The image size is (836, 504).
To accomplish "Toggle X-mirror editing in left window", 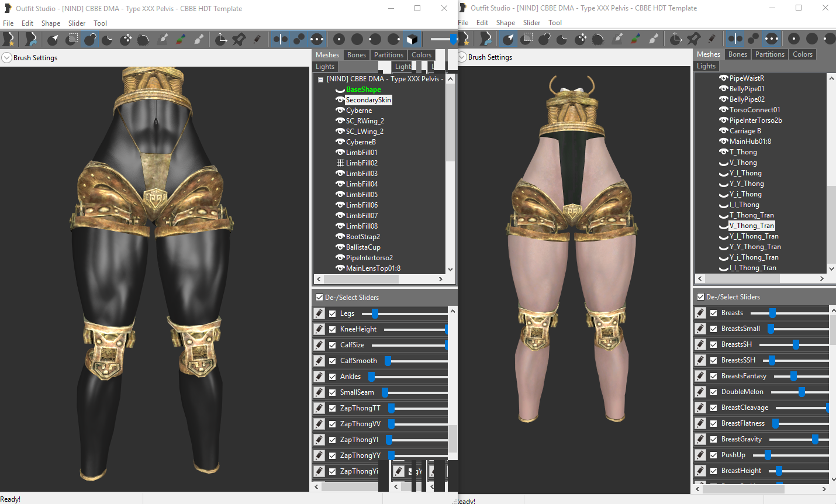I will tap(281, 39).
